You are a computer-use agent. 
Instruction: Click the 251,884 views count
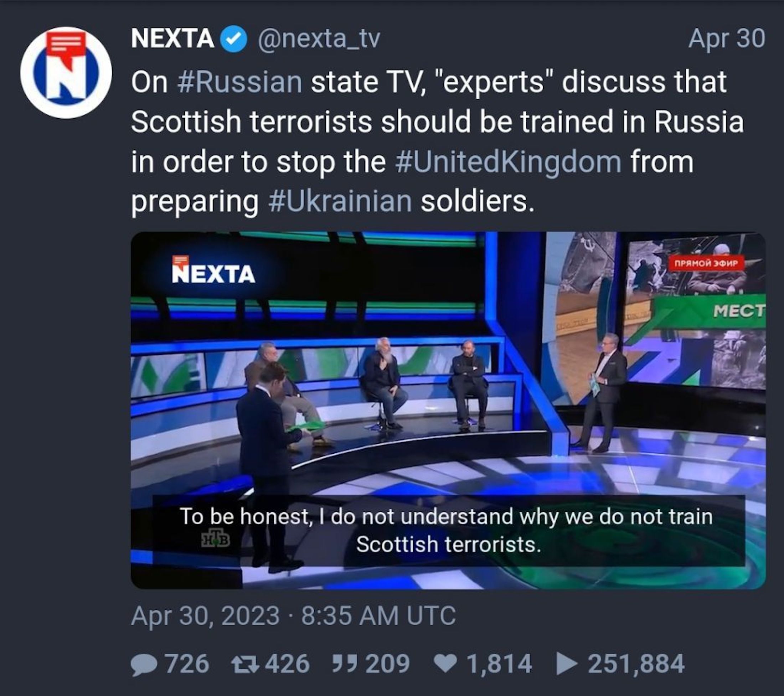(636, 664)
